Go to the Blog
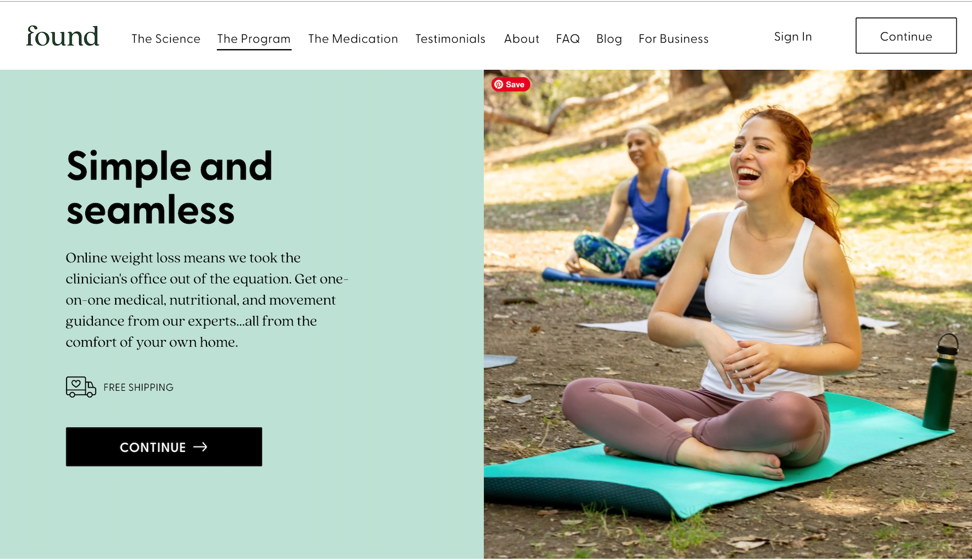Screen dimensions: 972x560 [x=609, y=39]
